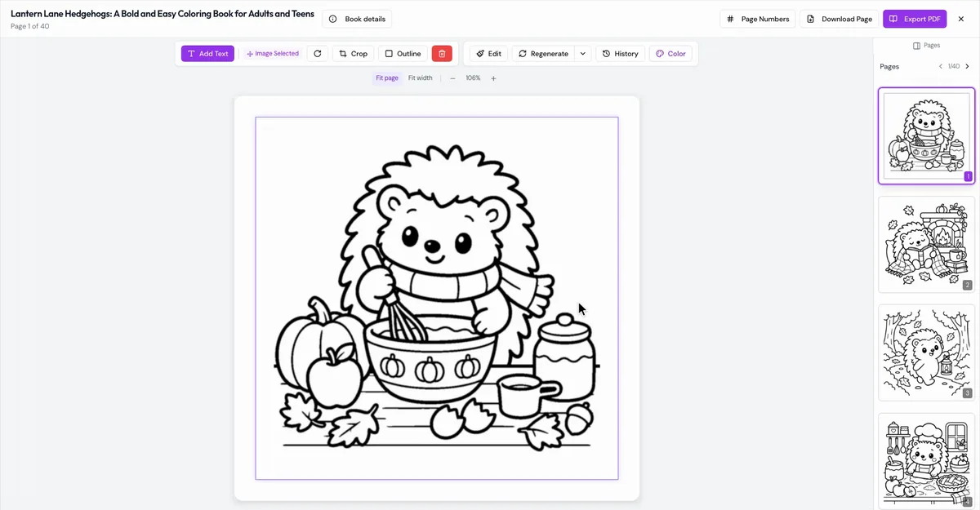Select page 4 thumbnail with chef hedgehog

tap(926, 460)
